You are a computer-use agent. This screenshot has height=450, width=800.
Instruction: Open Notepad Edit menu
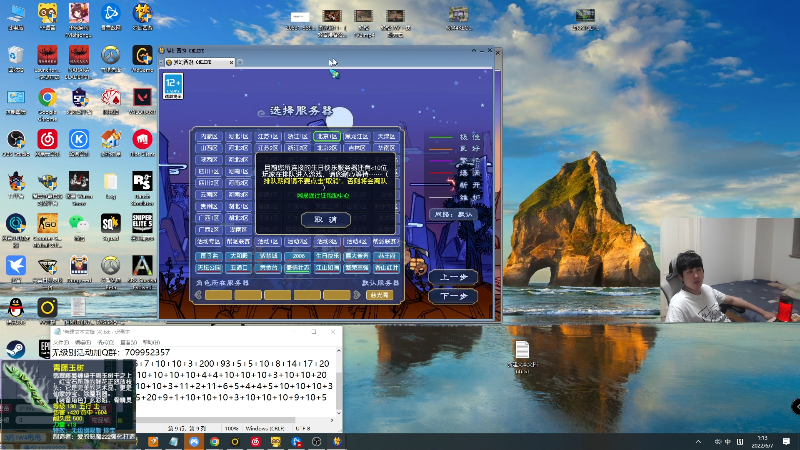pyautogui.click(x=83, y=342)
